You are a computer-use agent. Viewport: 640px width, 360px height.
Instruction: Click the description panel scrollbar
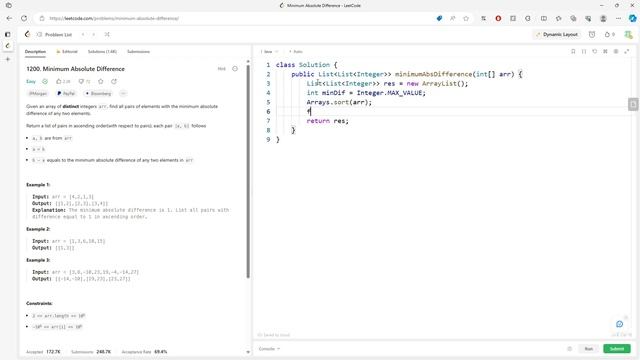pyautogui.click(x=248, y=171)
